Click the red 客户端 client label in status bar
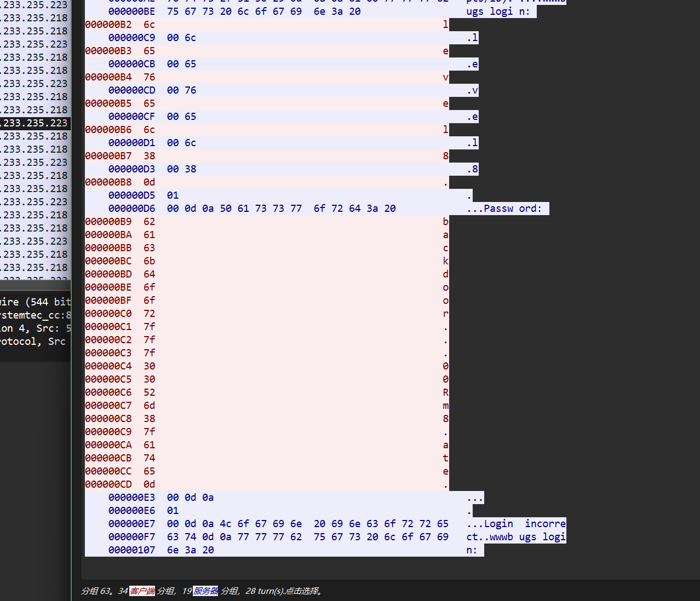The width and height of the screenshot is (700, 601). coord(142,591)
